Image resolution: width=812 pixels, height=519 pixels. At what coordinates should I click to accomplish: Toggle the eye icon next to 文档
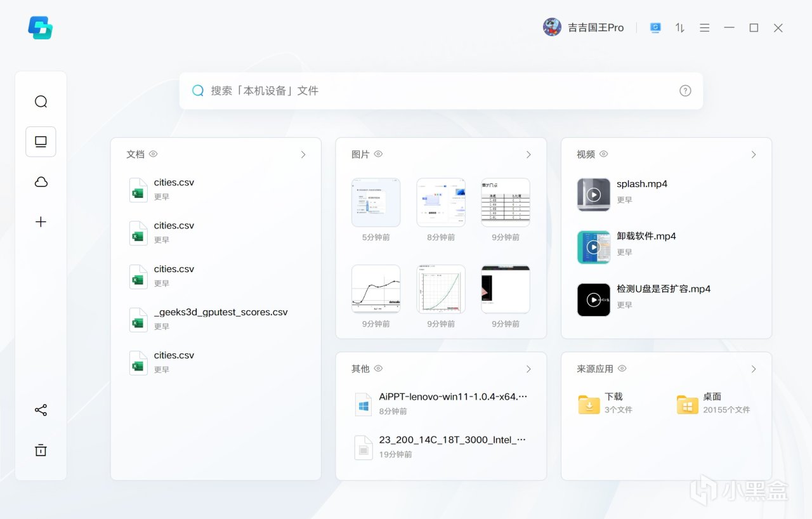tap(154, 154)
